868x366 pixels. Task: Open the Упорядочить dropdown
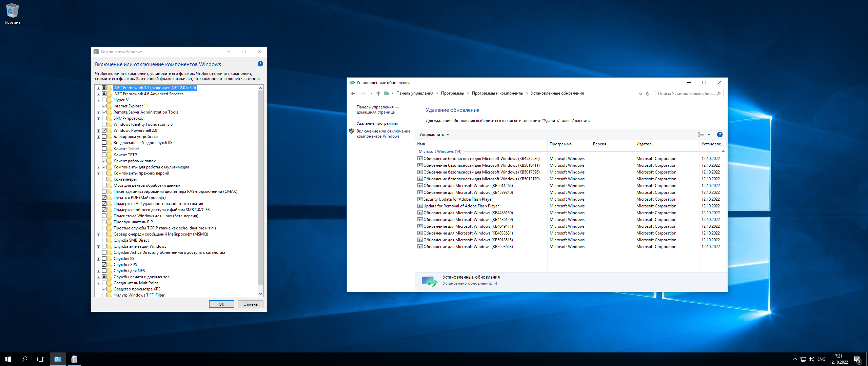434,135
